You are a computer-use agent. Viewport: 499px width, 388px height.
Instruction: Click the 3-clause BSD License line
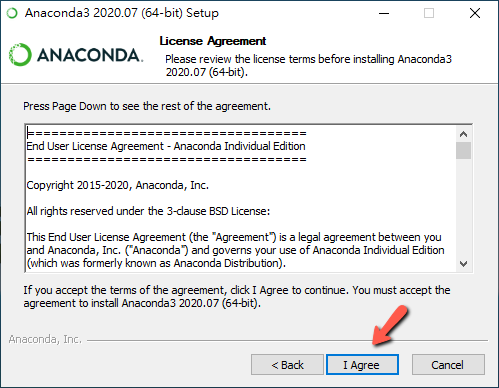tap(148, 211)
